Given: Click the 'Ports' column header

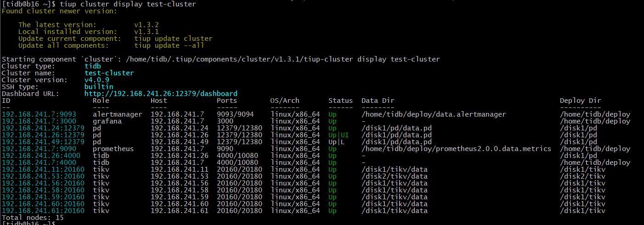Looking at the screenshot, I should point(227,101).
